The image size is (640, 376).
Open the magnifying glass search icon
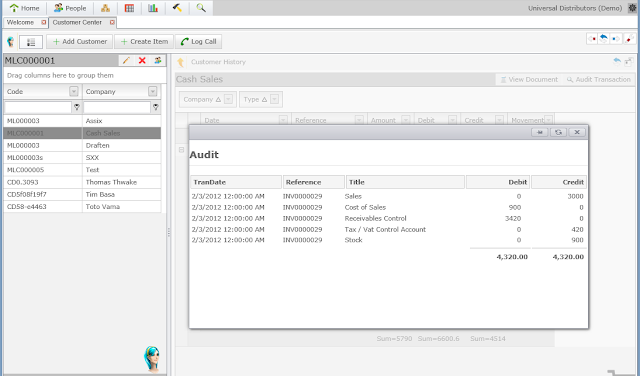click(x=201, y=8)
